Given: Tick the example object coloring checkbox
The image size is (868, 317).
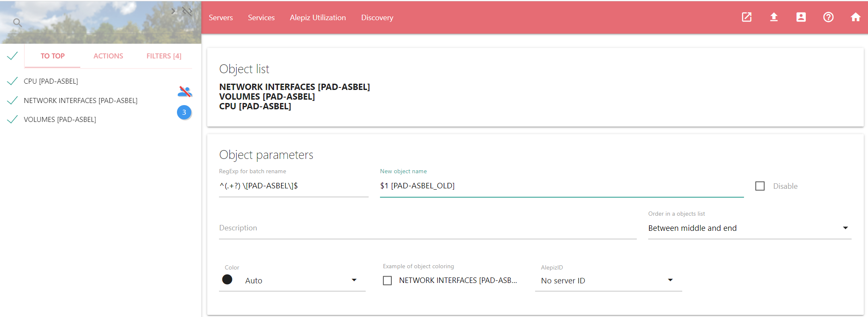Looking at the screenshot, I should pyautogui.click(x=388, y=280).
